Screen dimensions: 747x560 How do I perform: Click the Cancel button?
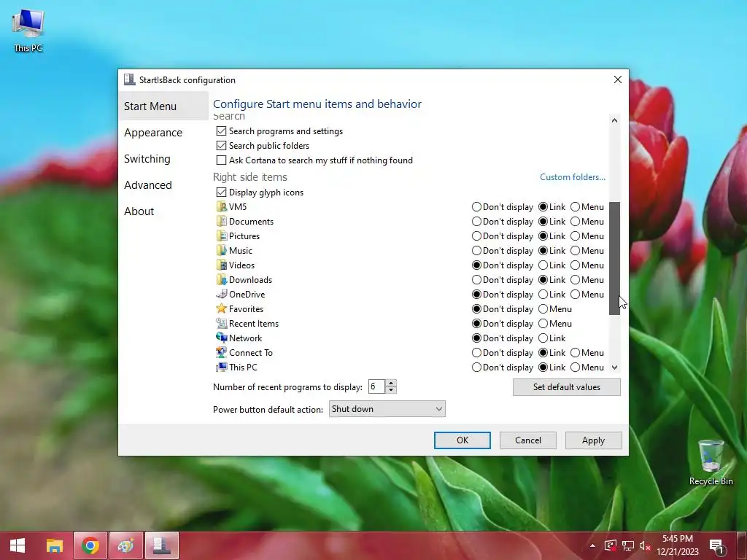pyautogui.click(x=528, y=440)
